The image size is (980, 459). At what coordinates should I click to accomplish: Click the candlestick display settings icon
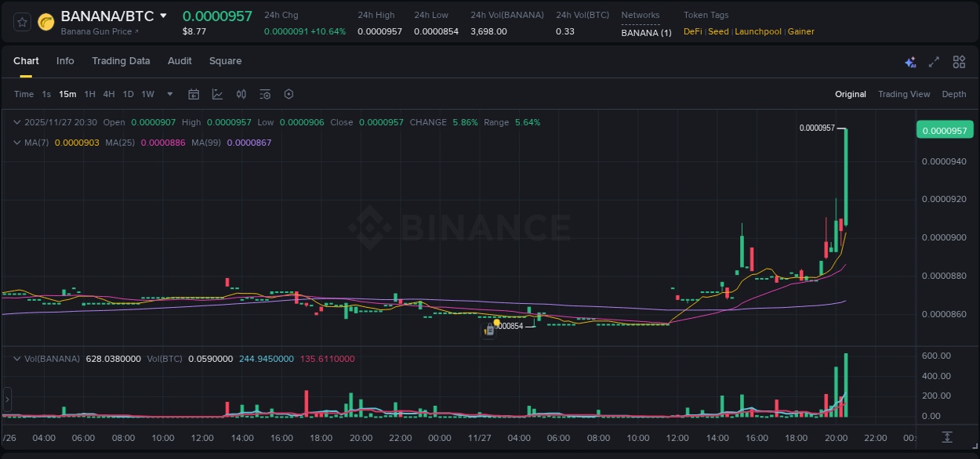[241, 94]
